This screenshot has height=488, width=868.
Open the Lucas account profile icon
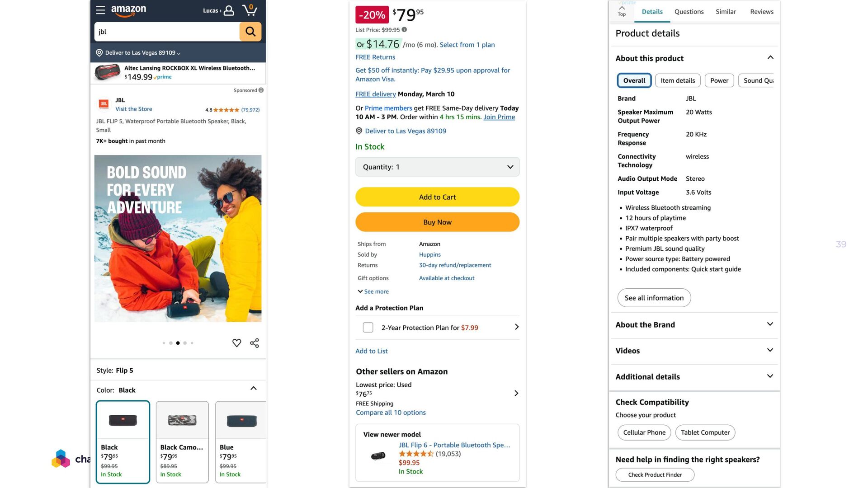click(229, 10)
